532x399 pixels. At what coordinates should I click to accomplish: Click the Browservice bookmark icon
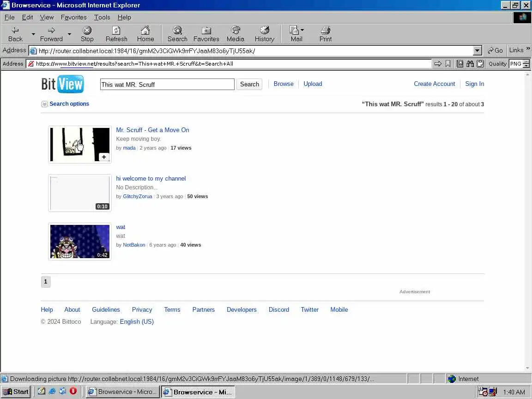(448, 63)
